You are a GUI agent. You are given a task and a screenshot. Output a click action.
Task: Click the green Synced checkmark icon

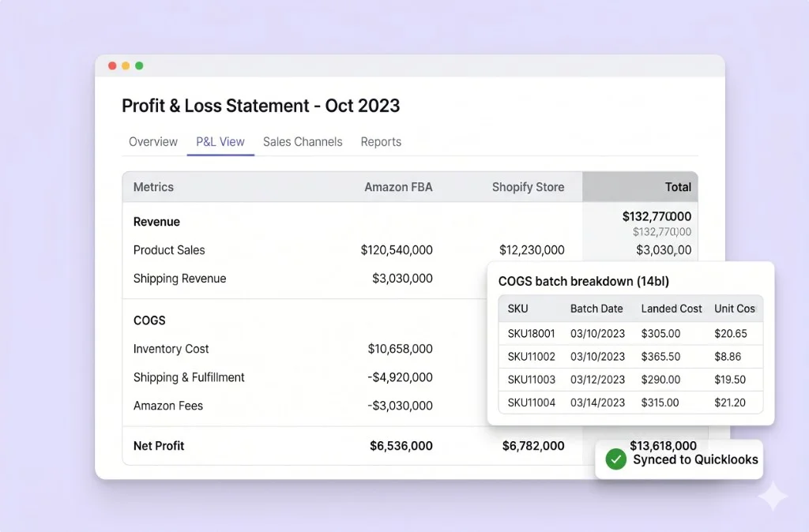(615, 459)
